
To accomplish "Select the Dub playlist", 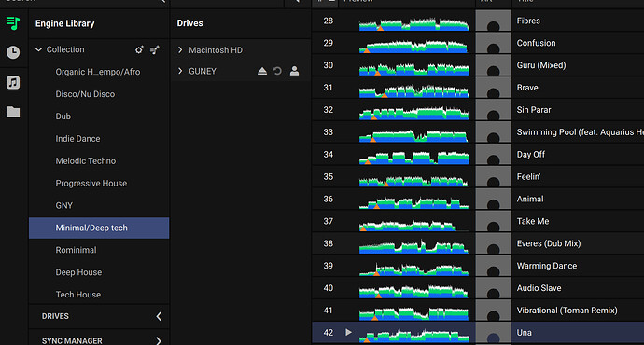I will point(63,117).
